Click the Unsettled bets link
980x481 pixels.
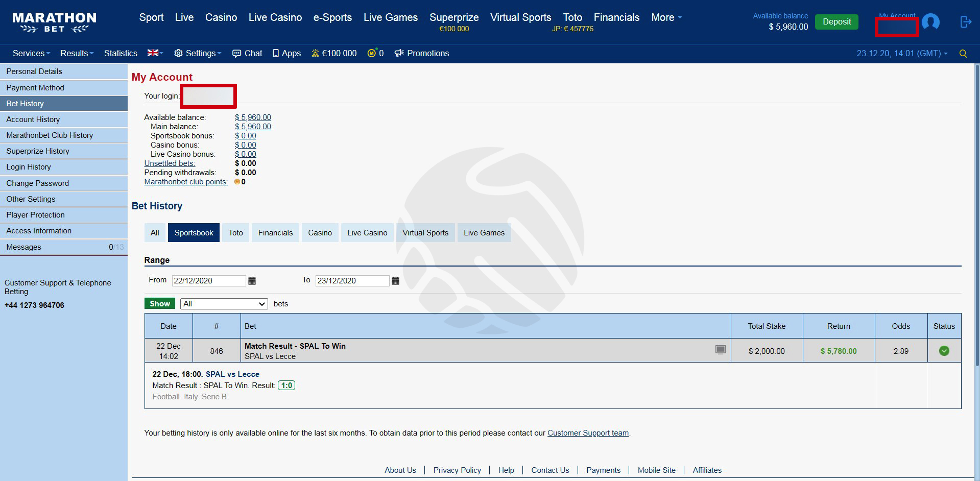(x=170, y=163)
